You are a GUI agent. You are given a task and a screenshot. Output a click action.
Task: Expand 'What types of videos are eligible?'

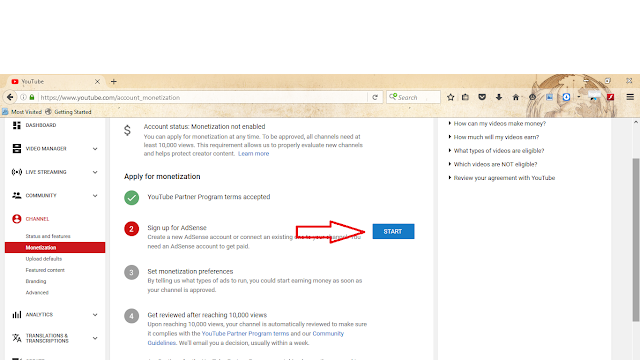click(499, 151)
